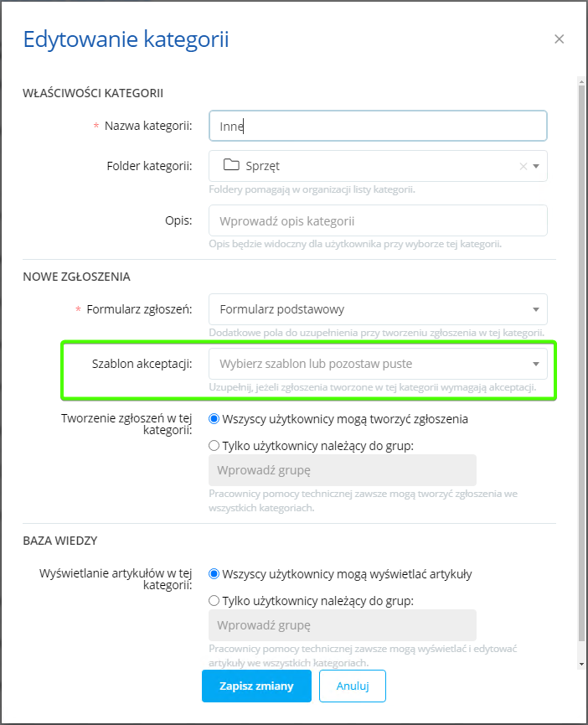Screen dimensions: 588x725
Task: Open the Formularz zgłoszeń dropdown
Action: coord(537,308)
